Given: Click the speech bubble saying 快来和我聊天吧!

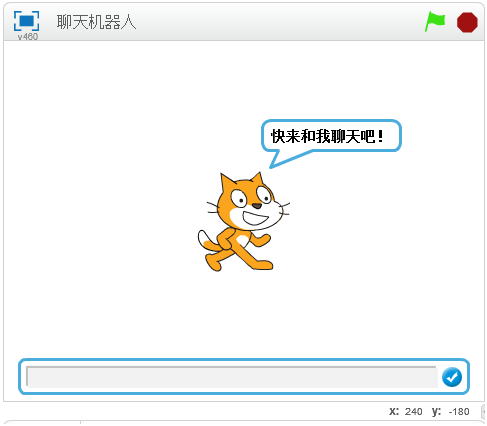Looking at the screenshot, I should 331,136.
